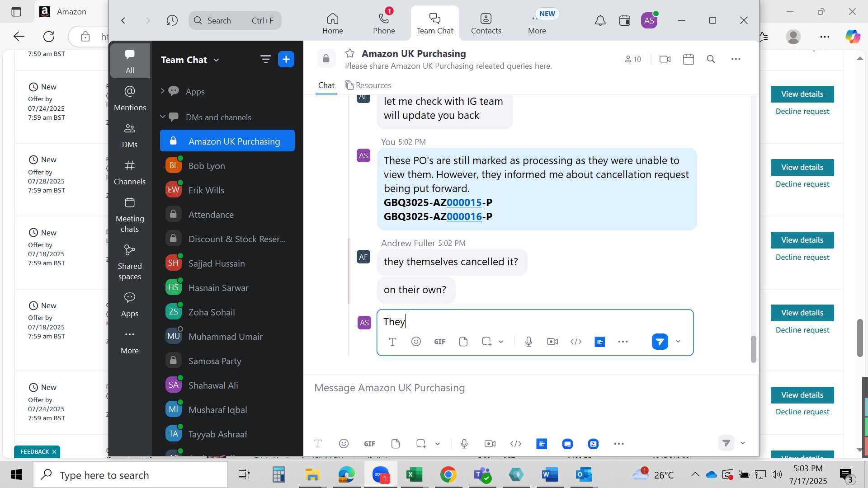
Task: Go back using the left arrow in Zoom
Action: [123, 20]
